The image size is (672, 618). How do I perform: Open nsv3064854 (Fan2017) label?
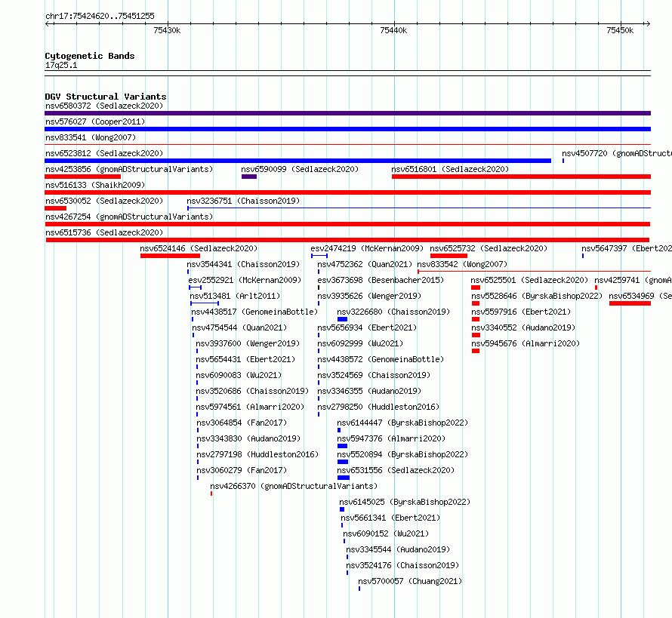pyautogui.click(x=242, y=423)
